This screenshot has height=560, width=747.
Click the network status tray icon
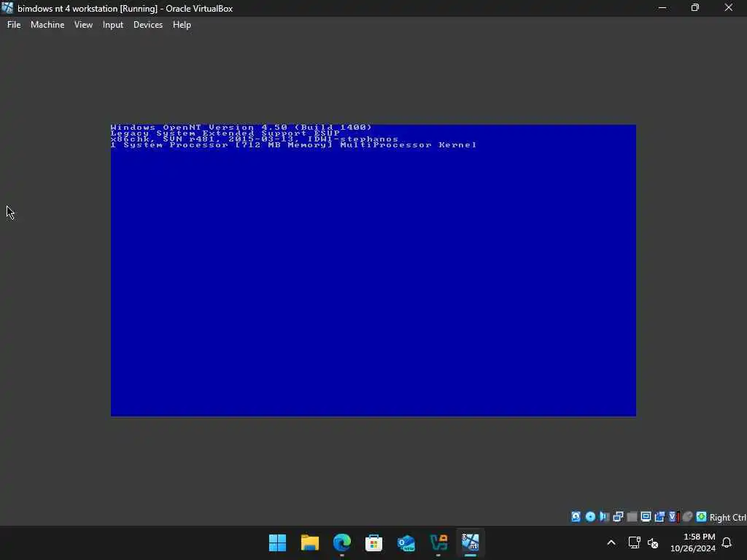click(x=634, y=542)
